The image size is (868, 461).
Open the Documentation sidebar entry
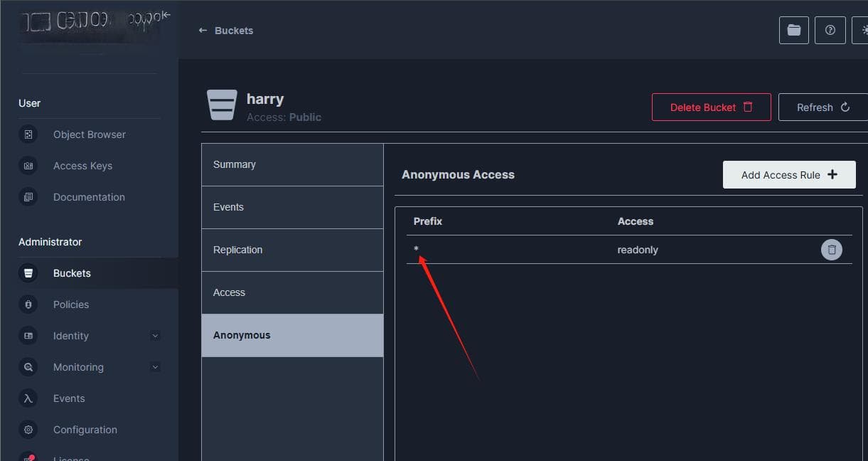coord(89,197)
